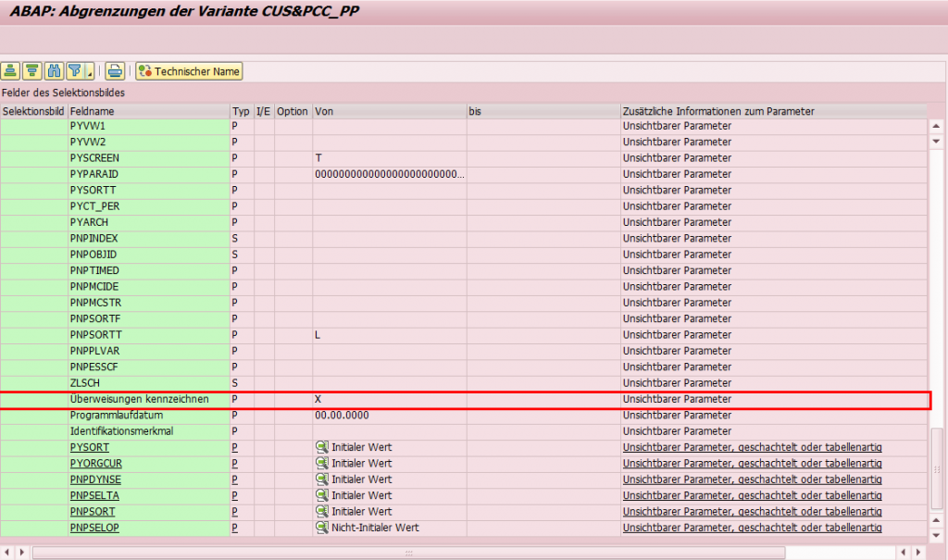Screen dimensions: 948x560
Task: Open value details icon in PYSORT row
Action: click(x=322, y=447)
